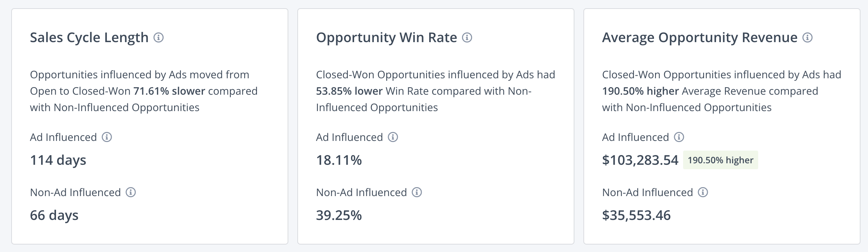Click the "Sales Cycle Length" heading

89,38
